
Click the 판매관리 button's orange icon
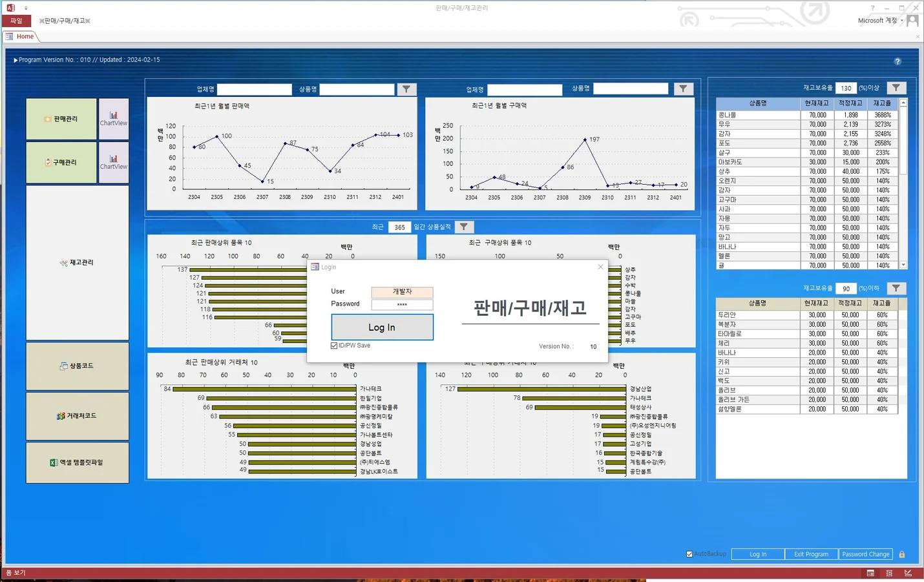coord(47,119)
